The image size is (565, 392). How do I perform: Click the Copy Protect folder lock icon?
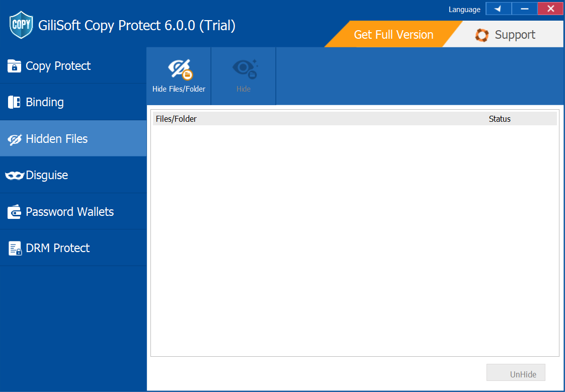[14, 66]
